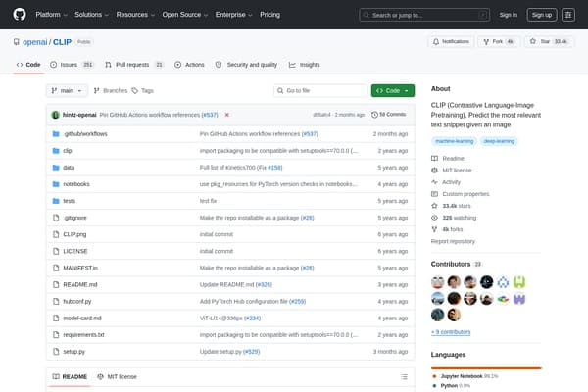Open the tests folder
The height and width of the screenshot is (392, 588).
point(69,201)
